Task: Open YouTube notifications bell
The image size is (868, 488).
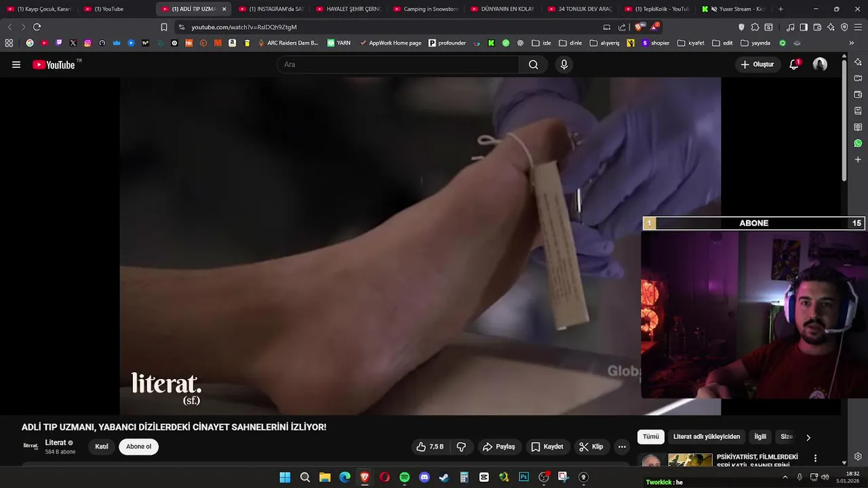Action: (794, 64)
